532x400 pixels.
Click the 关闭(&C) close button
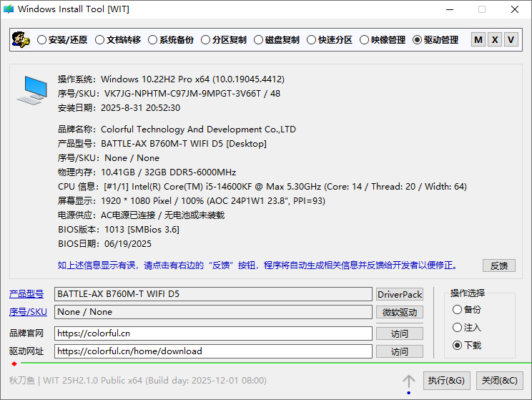499,381
